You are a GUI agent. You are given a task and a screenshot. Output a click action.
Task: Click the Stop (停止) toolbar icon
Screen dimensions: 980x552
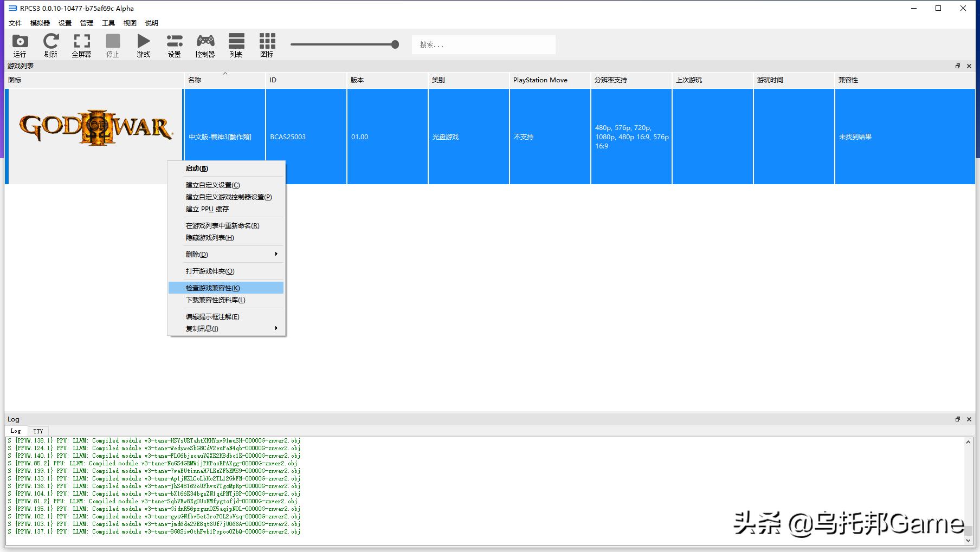pyautogui.click(x=112, y=44)
